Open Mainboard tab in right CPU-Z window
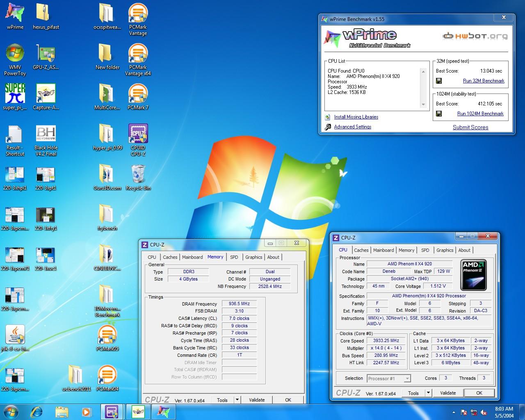The image size is (525, 420). tap(383, 250)
